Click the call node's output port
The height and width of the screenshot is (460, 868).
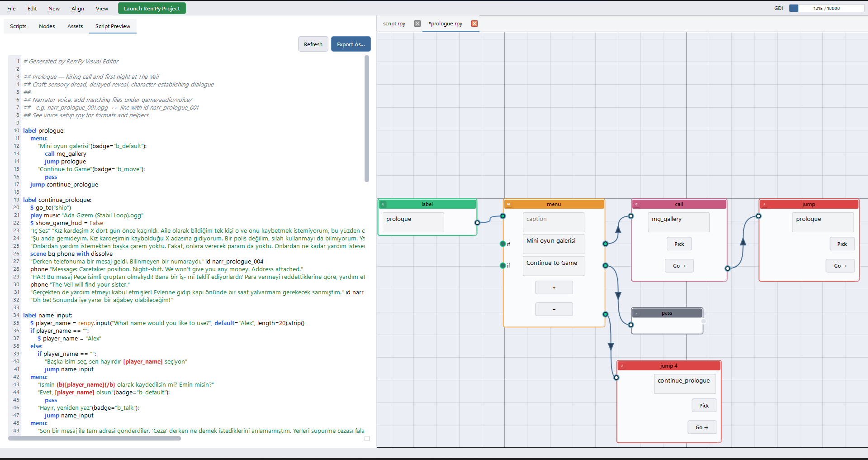click(x=727, y=268)
